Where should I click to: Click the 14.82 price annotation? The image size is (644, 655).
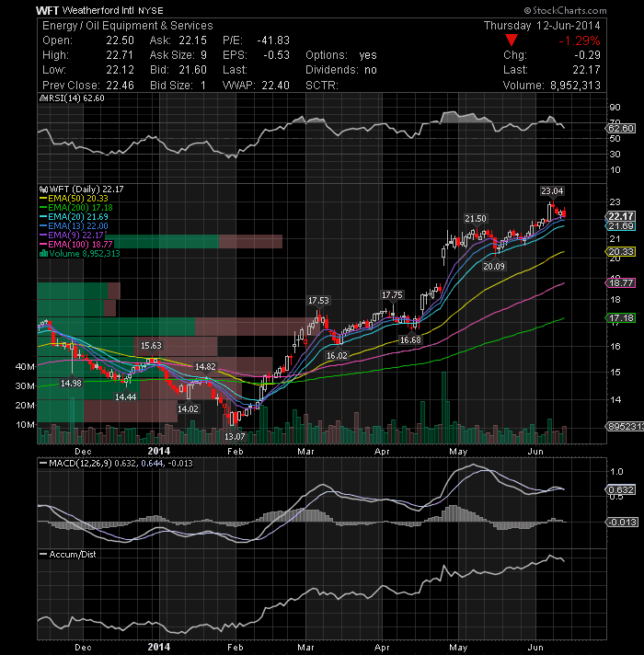point(205,366)
